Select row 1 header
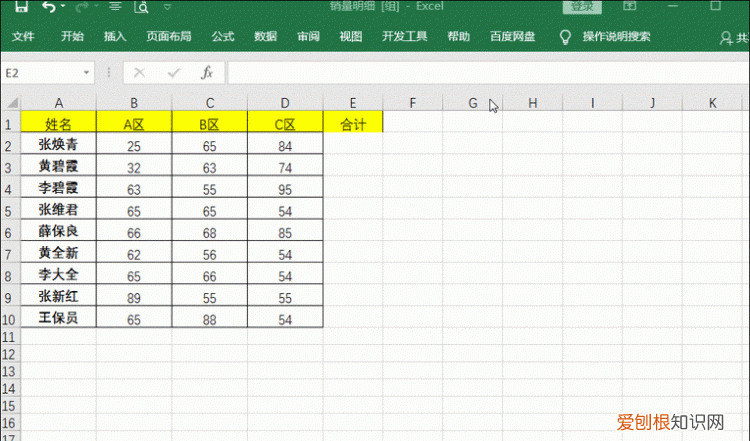The height and width of the screenshot is (441, 750). 9,124
